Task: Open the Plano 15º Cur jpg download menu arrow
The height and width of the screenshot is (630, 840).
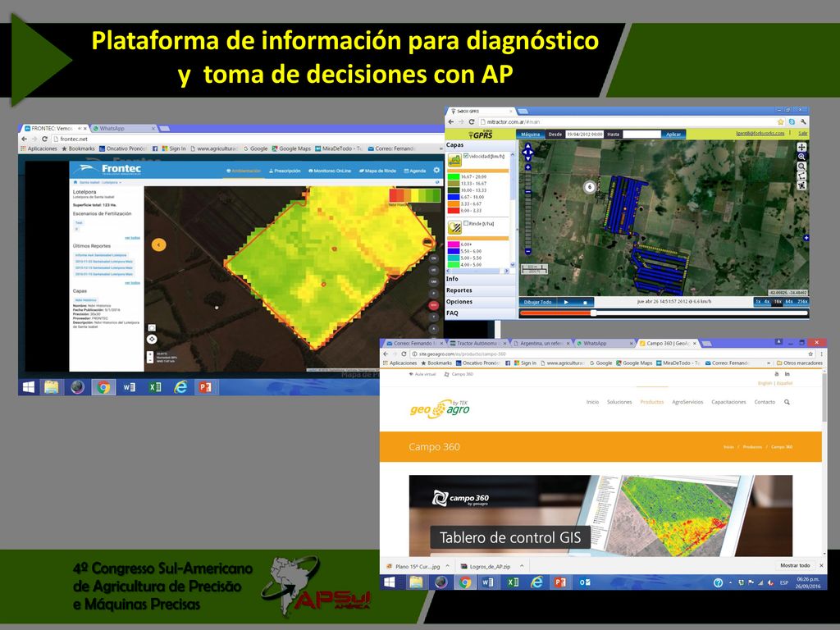Action: [447, 566]
